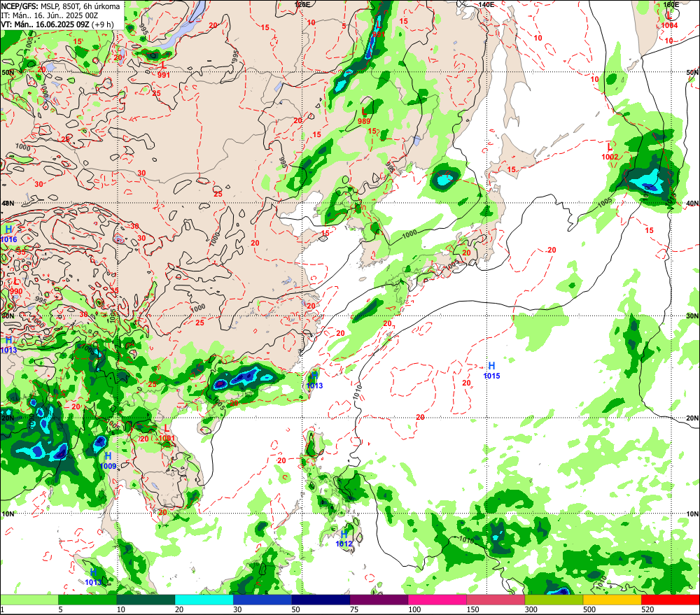Choose the magenta 100–150 mm legend swatch
This screenshot has width=700, height=615.
click(x=437, y=600)
